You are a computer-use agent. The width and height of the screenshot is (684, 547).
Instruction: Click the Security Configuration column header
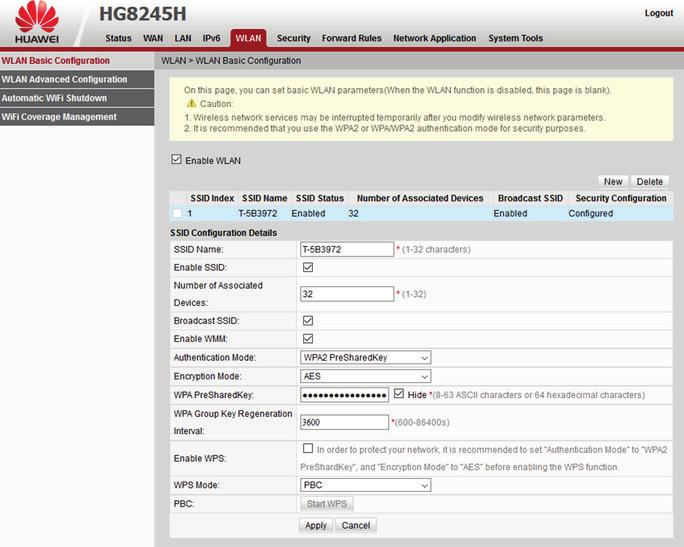621,198
